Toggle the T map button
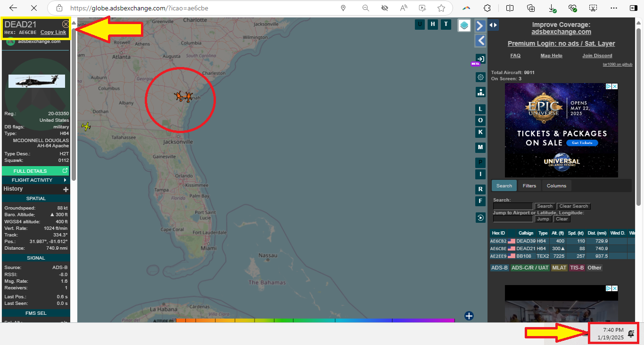Screen dimensions: 644x345 [x=446, y=25]
